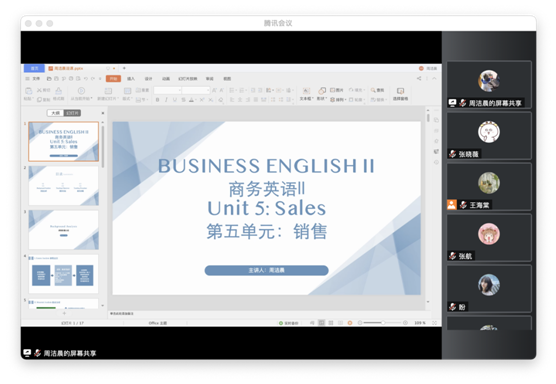Click the Paste icon in WPS ribbon
The height and width of the screenshot is (384, 556).
point(29,91)
